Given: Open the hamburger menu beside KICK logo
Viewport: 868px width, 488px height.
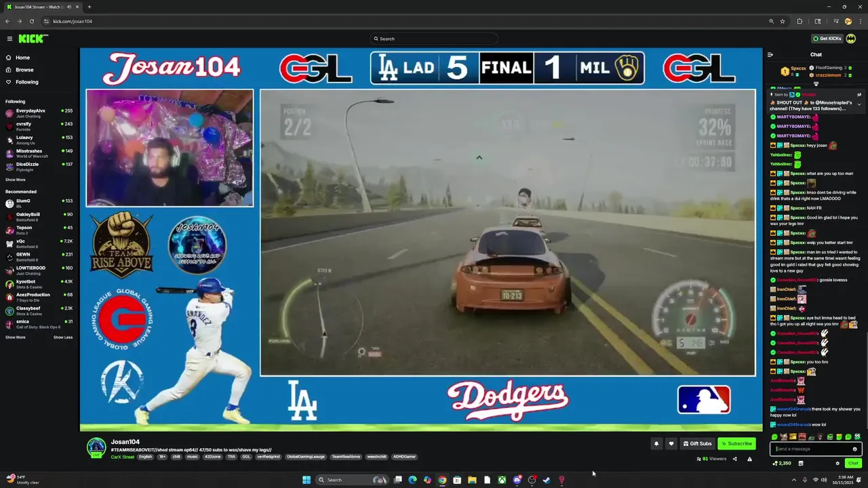Looking at the screenshot, I should point(9,39).
